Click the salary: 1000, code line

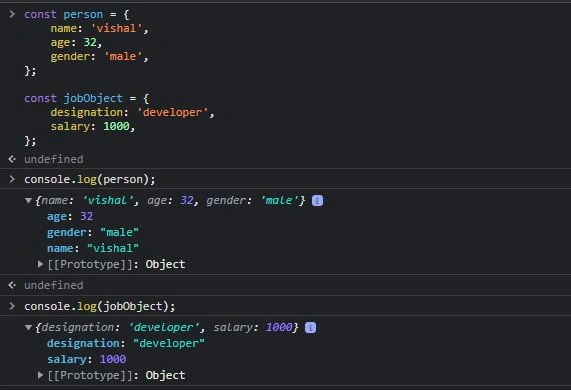[93, 126]
